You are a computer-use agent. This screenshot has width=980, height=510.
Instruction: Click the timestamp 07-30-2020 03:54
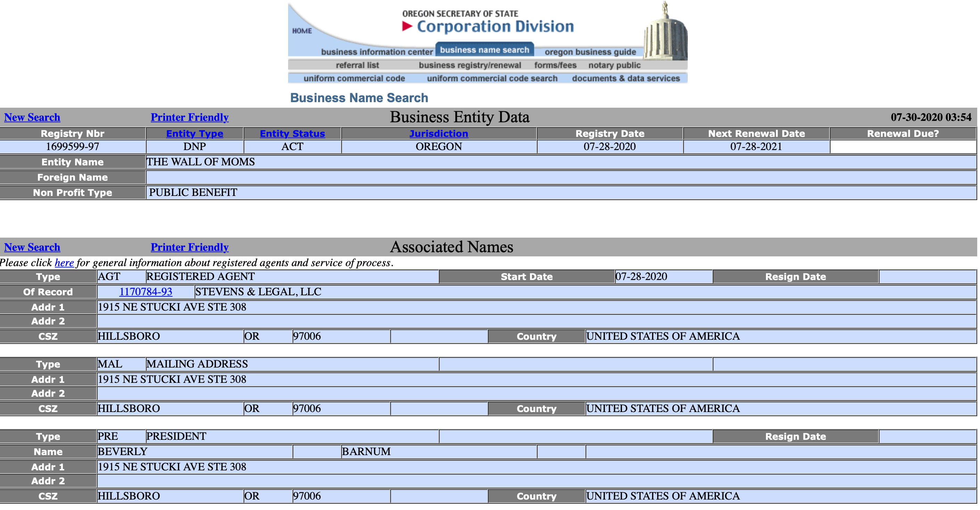pos(931,117)
